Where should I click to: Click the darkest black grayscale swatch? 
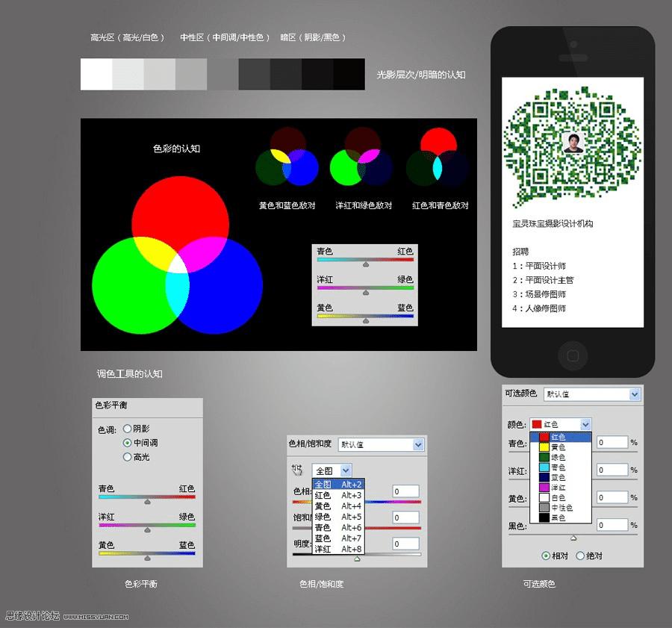click(x=349, y=74)
